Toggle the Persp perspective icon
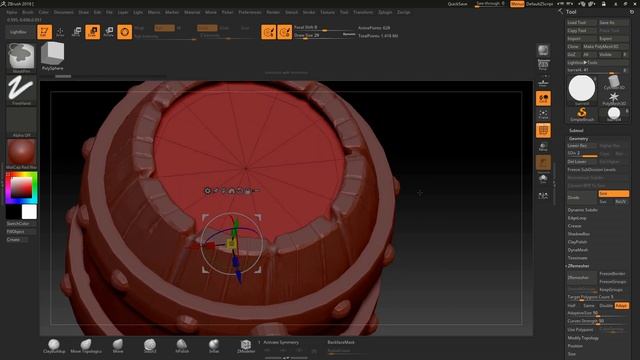Image resolution: width=640 pixels, height=360 pixels. pos(543,66)
